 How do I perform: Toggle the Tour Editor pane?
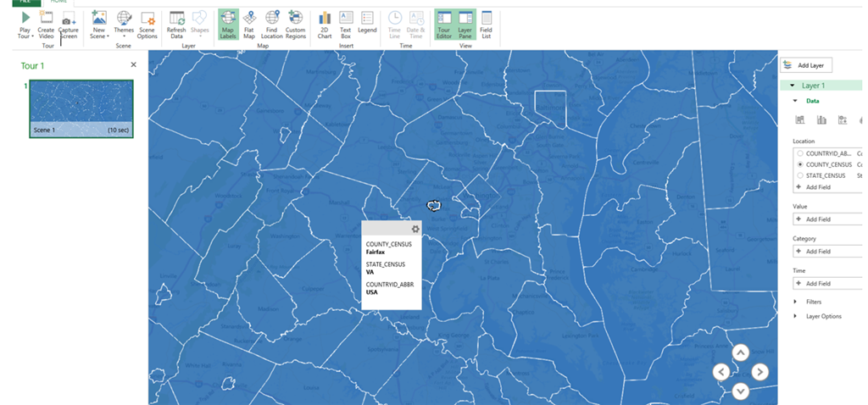(x=444, y=25)
